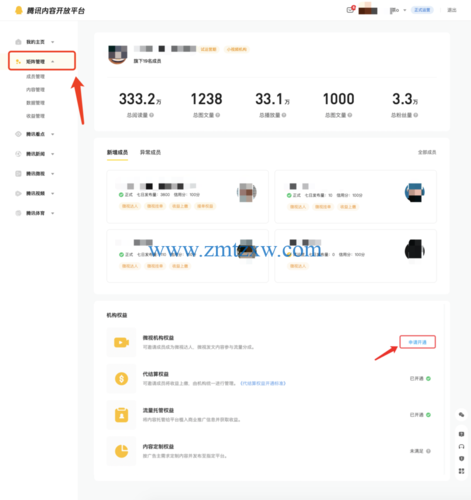Click the organization avatar in profile card
This screenshot has width=471, height=500.
point(118,54)
